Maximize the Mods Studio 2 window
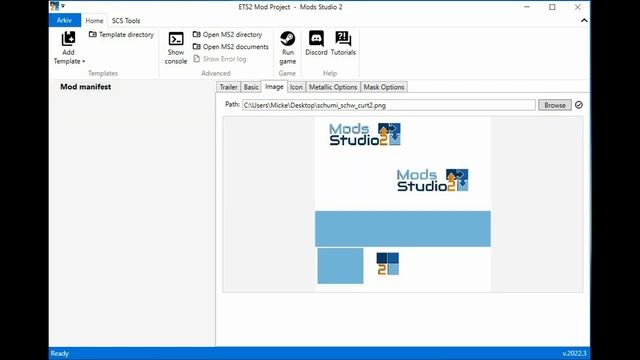640x360 pixels. click(552, 7)
